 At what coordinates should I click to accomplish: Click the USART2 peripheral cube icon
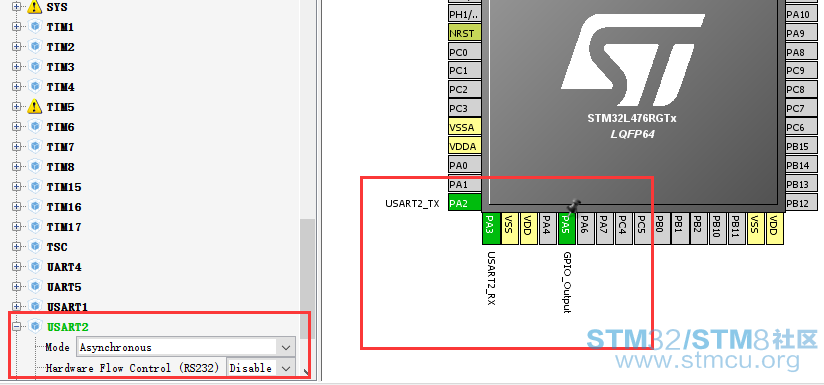tap(35, 326)
